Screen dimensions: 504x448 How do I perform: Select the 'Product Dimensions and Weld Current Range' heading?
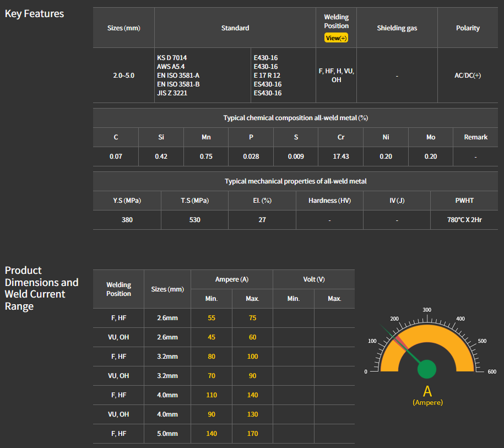coord(42,288)
